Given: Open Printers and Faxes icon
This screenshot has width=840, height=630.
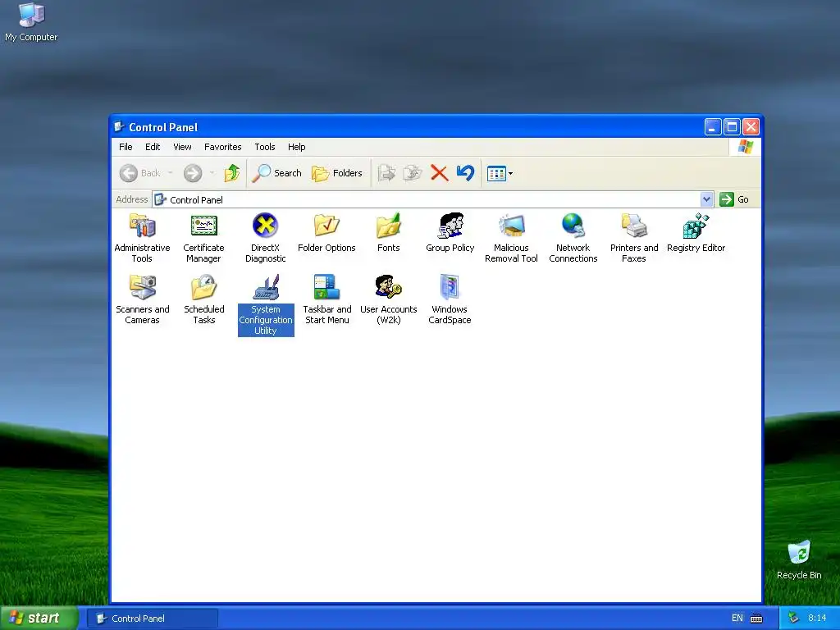Looking at the screenshot, I should [634, 238].
